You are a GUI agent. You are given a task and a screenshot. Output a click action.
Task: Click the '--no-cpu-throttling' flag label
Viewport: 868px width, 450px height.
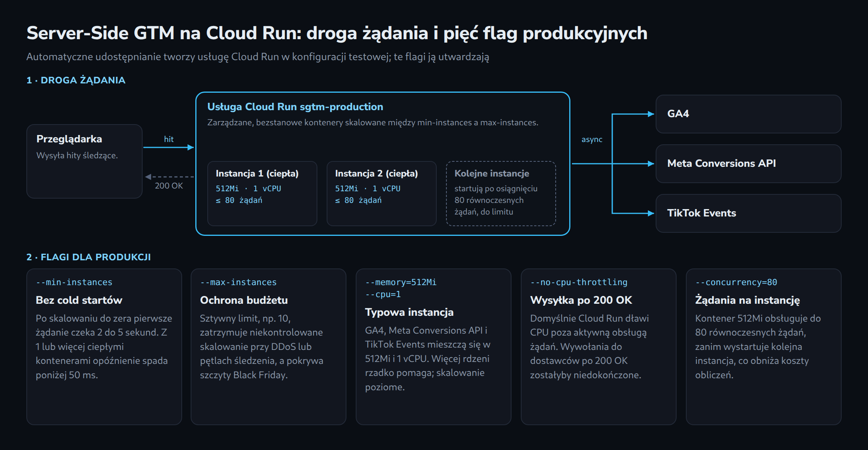579,282
